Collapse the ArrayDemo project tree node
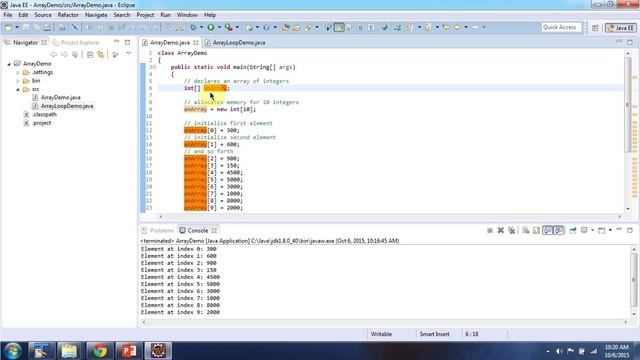 9,64
